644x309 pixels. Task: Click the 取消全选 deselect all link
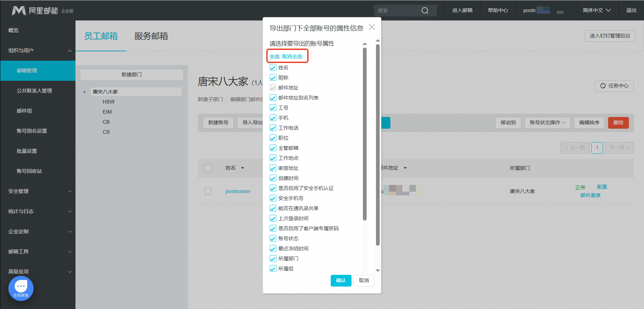click(292, 57)
